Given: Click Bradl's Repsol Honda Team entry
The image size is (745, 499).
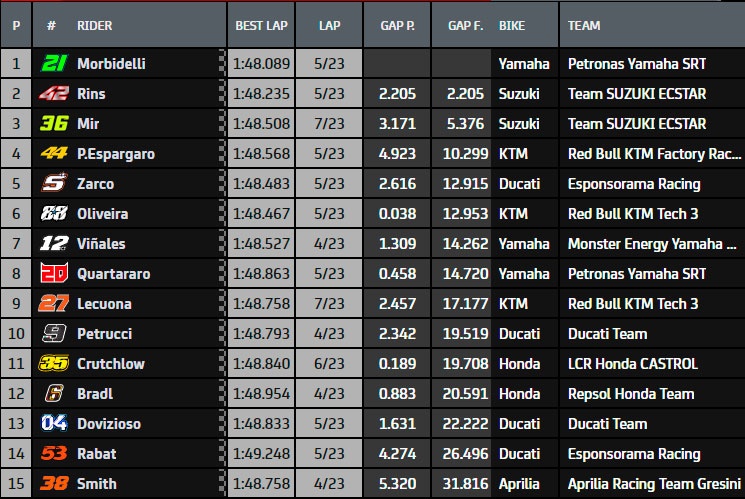Looking at the screenshot, I should pyautogui.click(x=631, y=393).
